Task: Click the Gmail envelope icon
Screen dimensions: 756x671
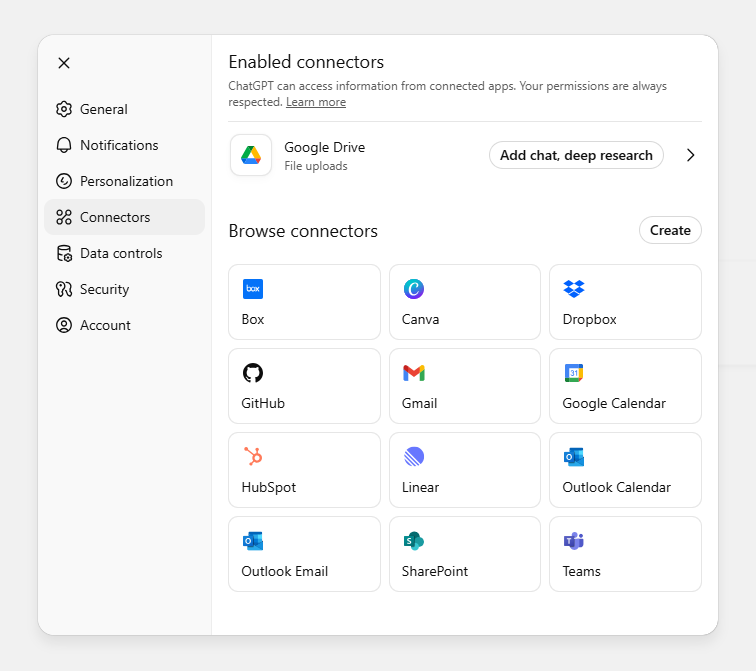Action: coord(414,373)
